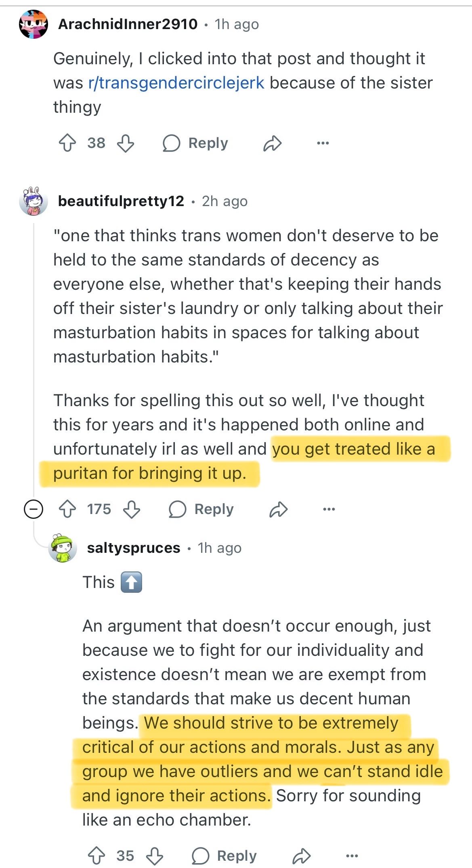Reply to saltyspruces' comment
Screen dimensions: 472x868
(x=224, y=856)
